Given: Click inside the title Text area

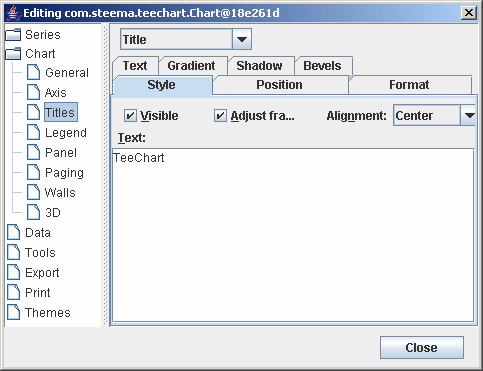Looking at the screenshot, I should click(293, 235).
